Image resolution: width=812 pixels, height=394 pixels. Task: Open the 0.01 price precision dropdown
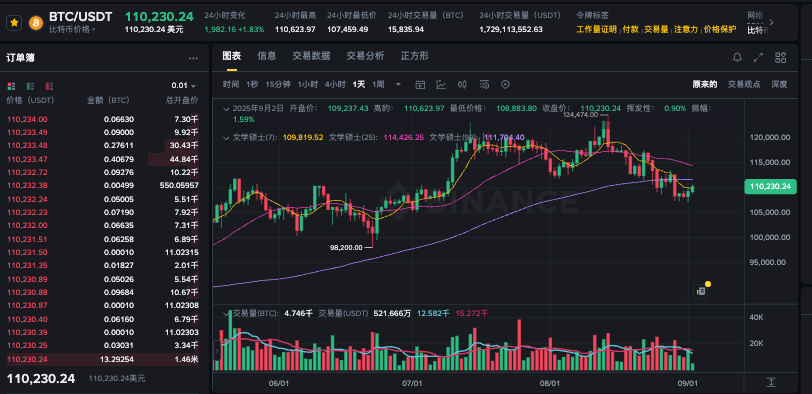[184, 86]
